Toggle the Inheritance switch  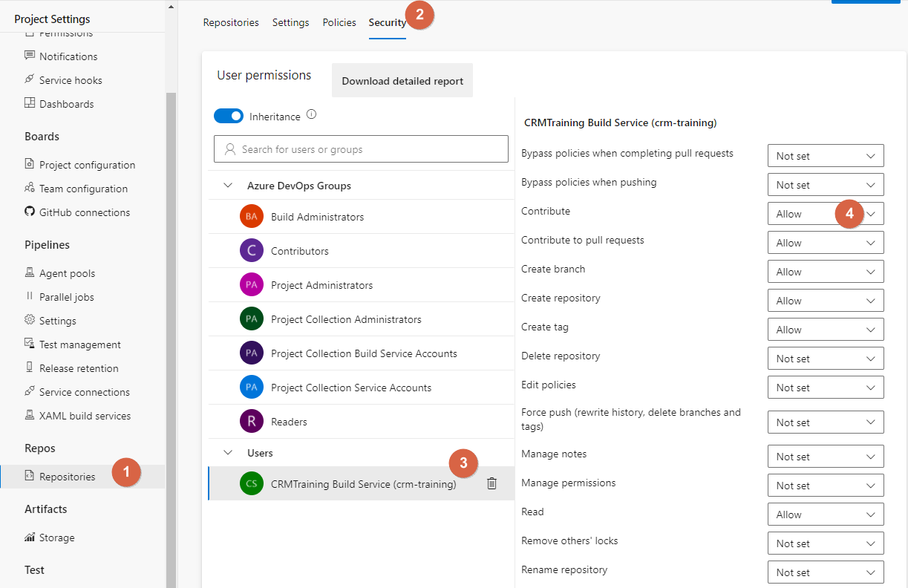[x=229, y=116]
